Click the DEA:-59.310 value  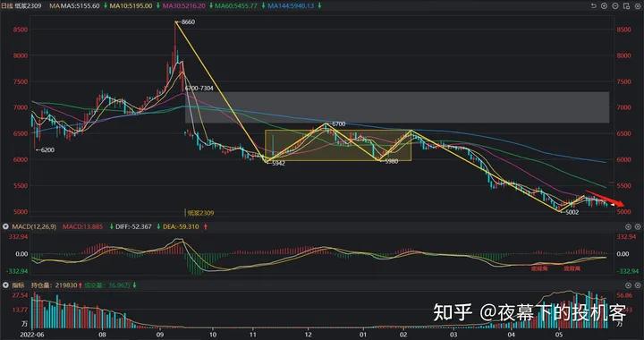pyautogui.click(x=181, y=226)
